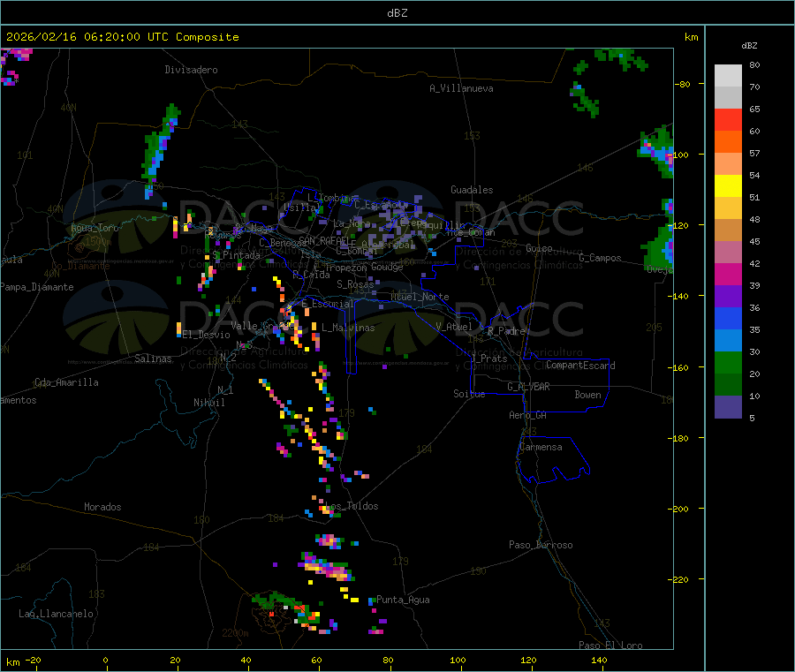795x672 pixels.
Task: Click the 'km' label at the bottom left
Action: pos(13,662)
